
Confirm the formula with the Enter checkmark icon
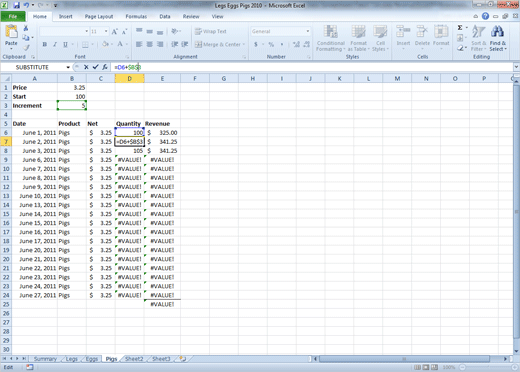[x=95, y=67]
